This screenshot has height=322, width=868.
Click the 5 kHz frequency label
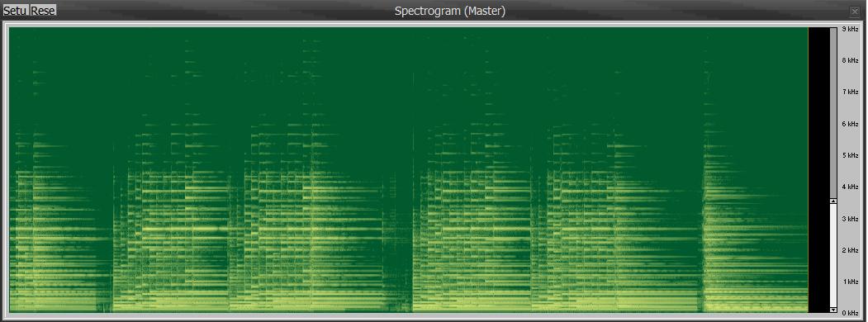(x=850, y=155)
